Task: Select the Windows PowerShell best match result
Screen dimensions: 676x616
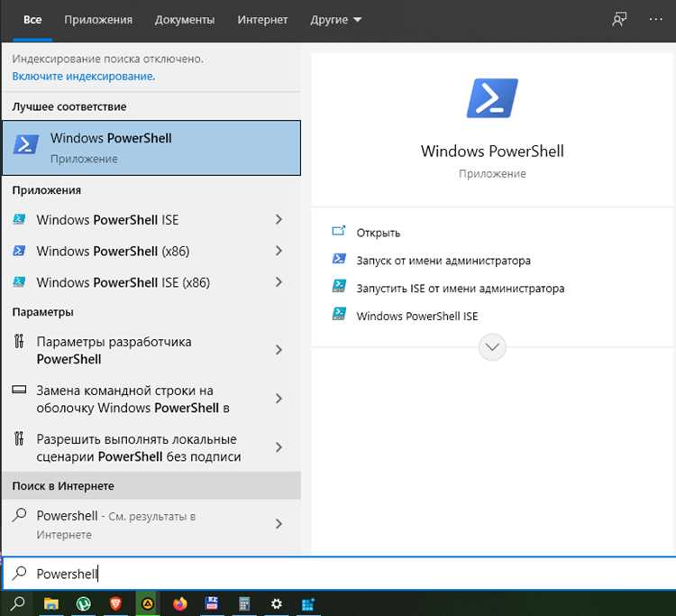Action: point(151,148)
